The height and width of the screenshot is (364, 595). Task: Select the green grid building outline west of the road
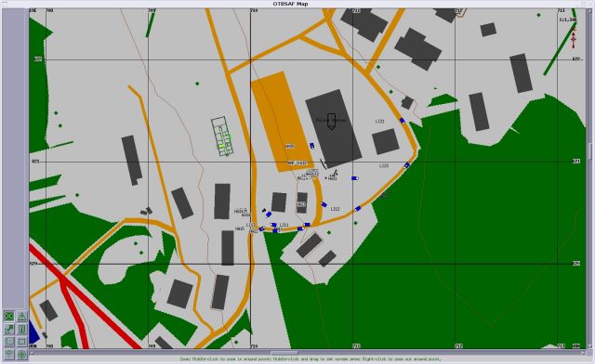tap(222, 136)
